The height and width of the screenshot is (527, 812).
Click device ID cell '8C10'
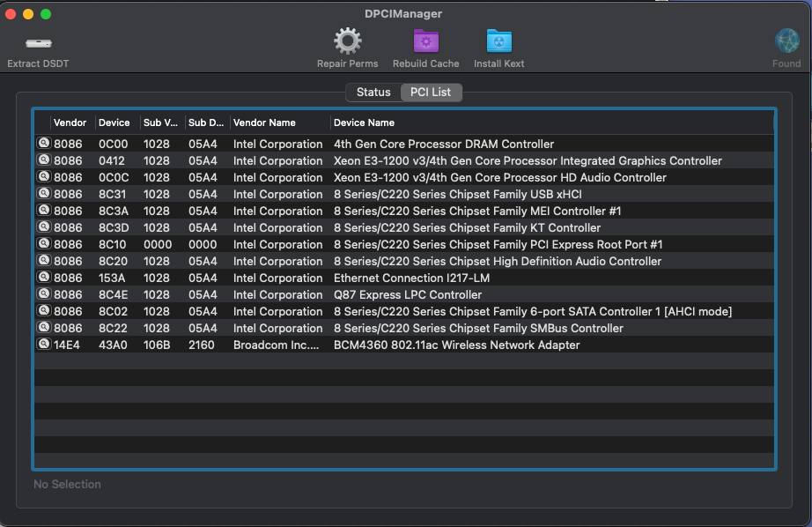pyautogui.click(x=113, y=244)
